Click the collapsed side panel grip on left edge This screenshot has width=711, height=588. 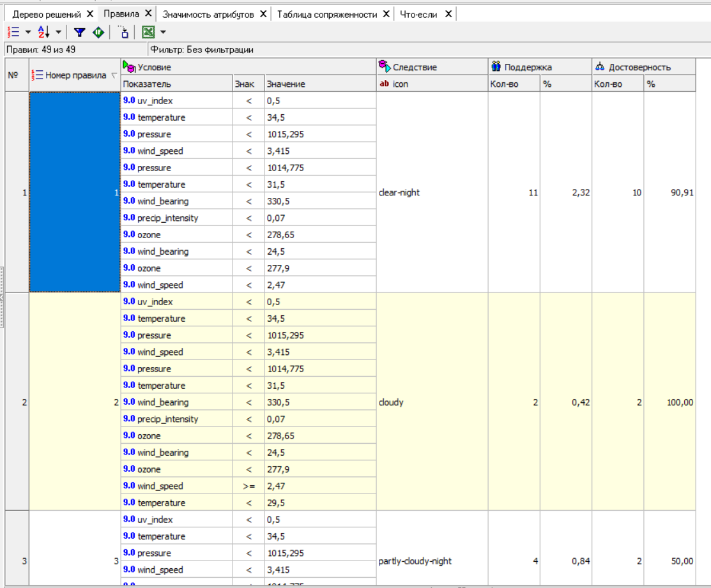(2, 297)
